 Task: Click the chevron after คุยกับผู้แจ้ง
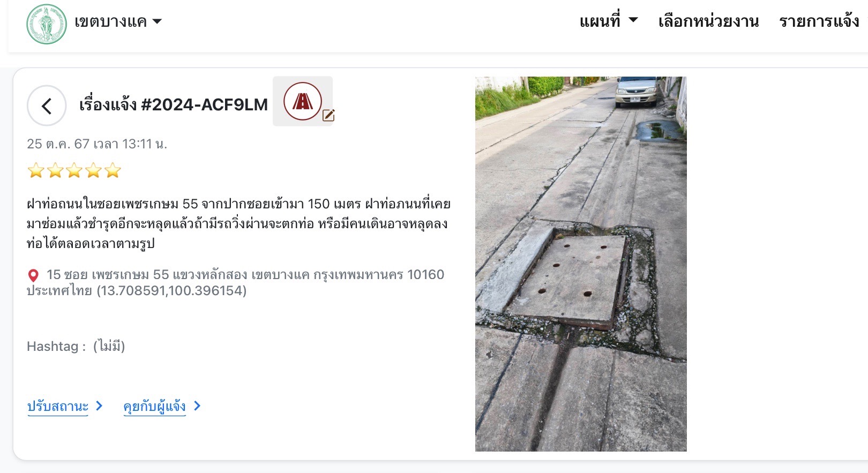197,406
